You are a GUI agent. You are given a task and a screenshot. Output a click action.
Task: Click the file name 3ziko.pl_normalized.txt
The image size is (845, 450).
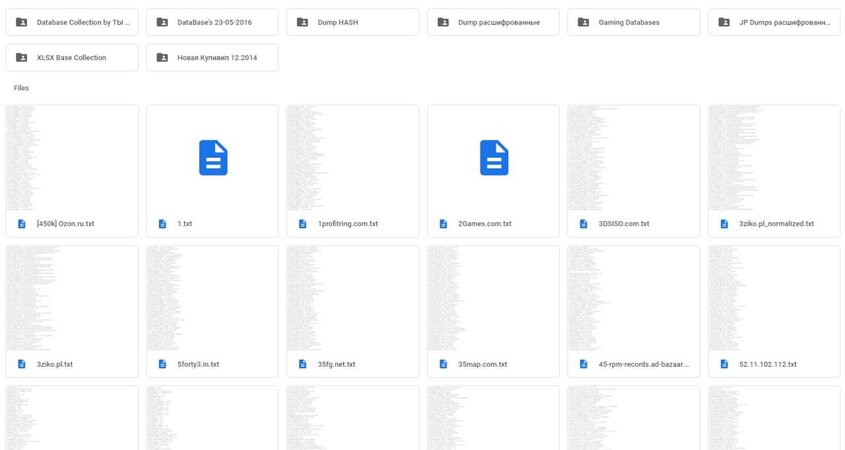tap(777, 224)
